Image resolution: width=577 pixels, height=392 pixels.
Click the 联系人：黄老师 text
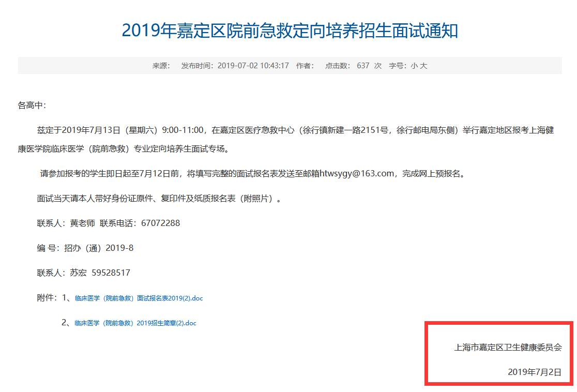click(x=66, y=223)
